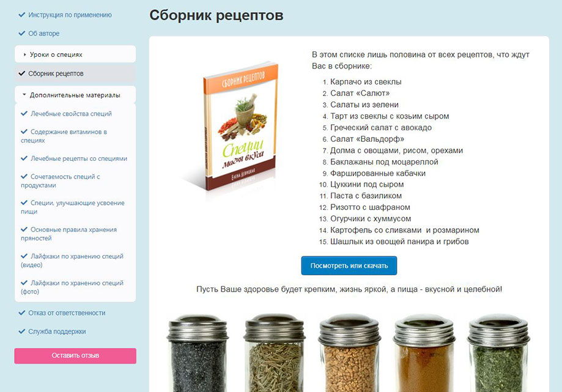Open Специи, улучшающие усвоение пищи

73,207
